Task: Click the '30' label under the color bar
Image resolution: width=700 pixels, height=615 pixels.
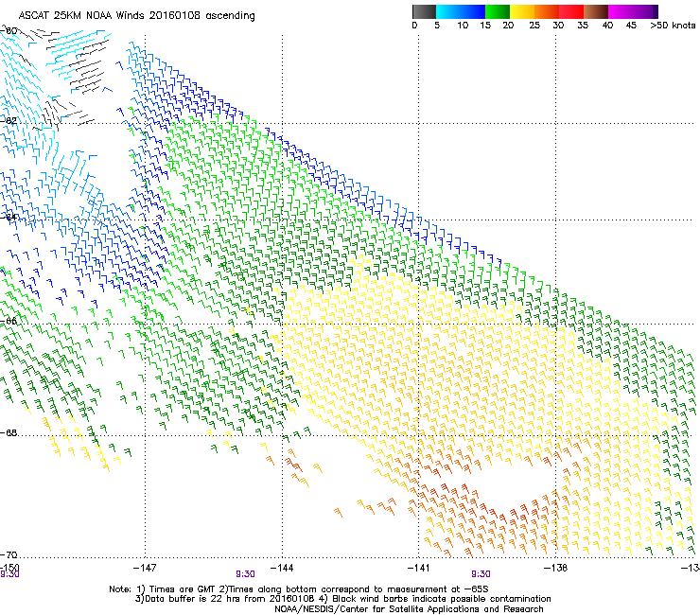Action: [x=558, y=26]
